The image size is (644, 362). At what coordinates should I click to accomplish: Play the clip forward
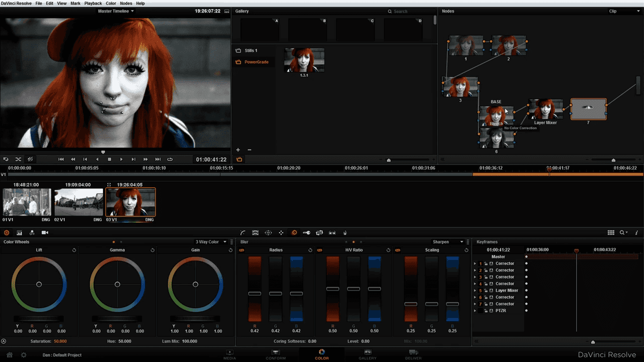coord(122,160)
